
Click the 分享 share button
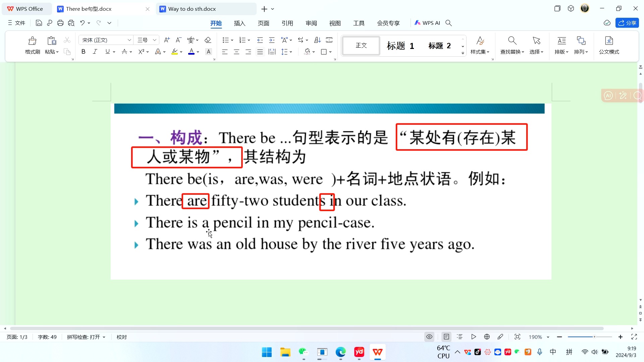627,23
